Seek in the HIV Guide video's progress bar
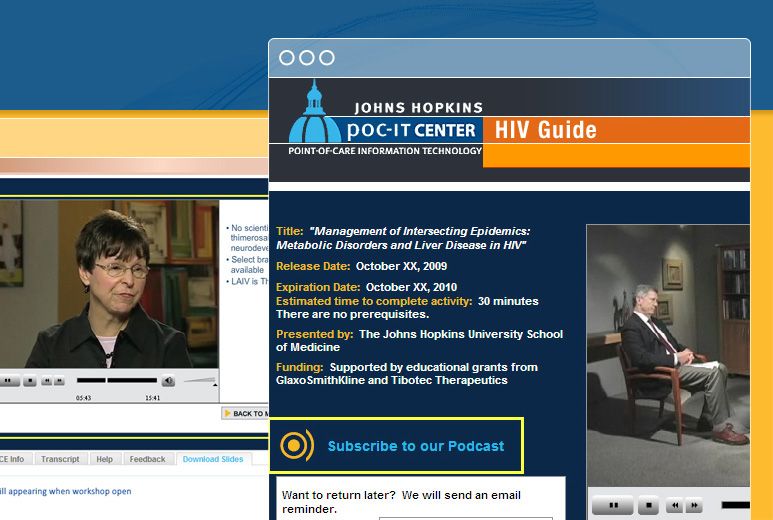The width and height of the screenshot is (773, 520). tap(736, 505)
